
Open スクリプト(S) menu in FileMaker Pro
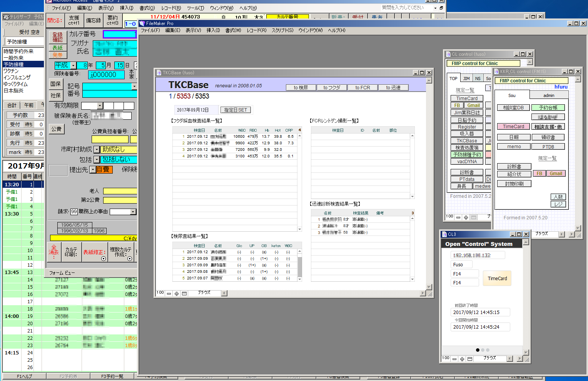point(282,30)
